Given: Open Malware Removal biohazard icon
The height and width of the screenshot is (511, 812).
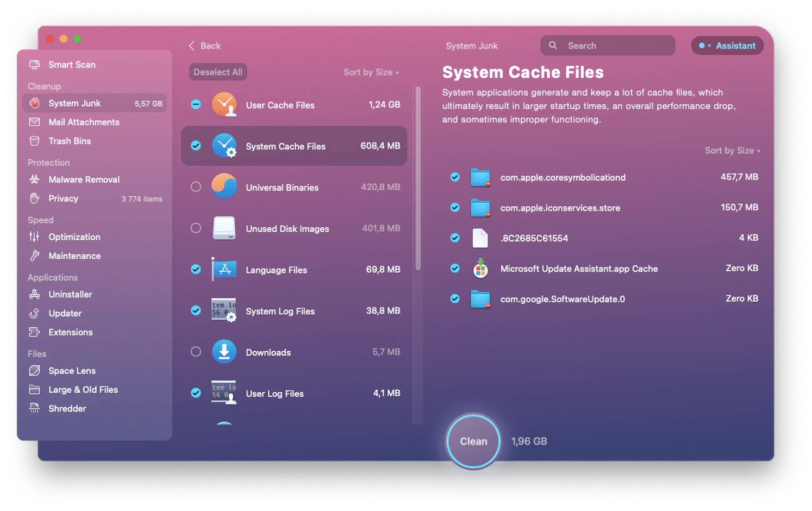Looking at the screenshot, I should point(34,179).
